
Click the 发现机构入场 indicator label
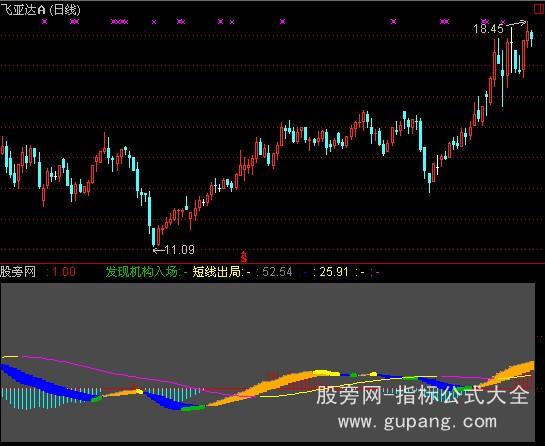coord(143,271)
